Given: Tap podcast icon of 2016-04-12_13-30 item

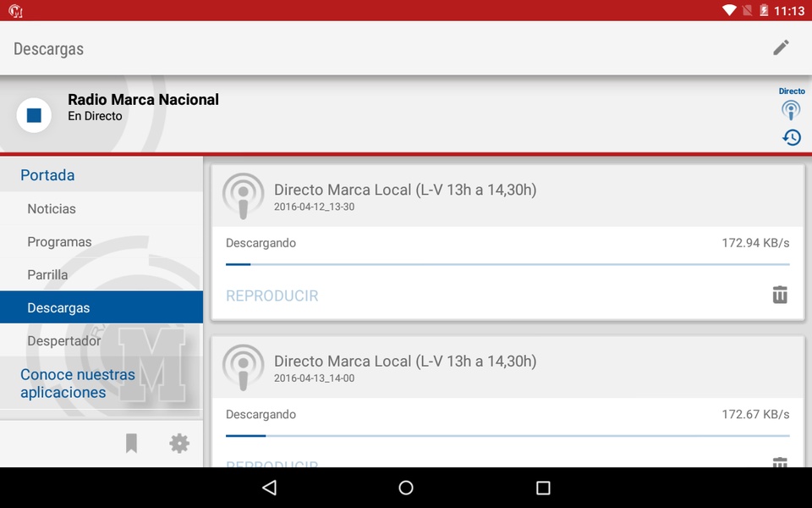Looking at the screenshot, I should click(x=244, y=196).
